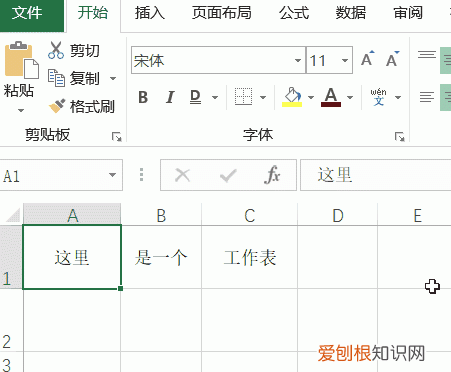Select column E header

(414, 215)
